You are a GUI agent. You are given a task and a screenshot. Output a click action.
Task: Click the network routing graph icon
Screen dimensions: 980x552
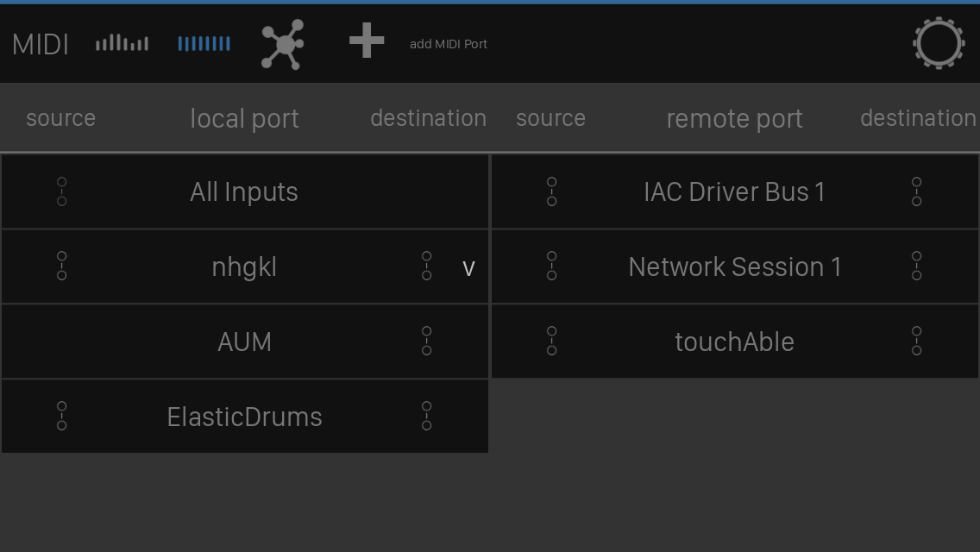click(282, 44)
